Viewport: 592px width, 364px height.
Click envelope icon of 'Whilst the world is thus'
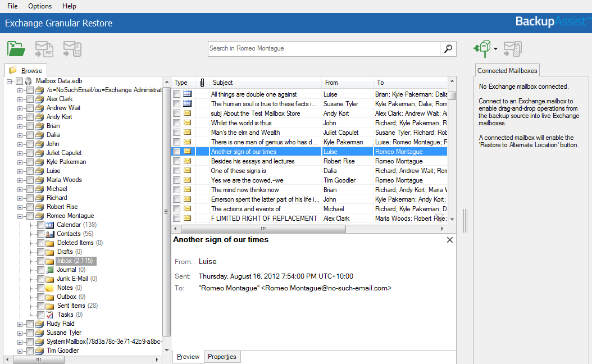[187, 122]
